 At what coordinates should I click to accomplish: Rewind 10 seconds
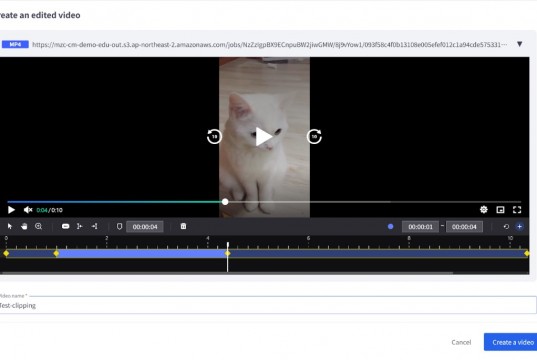(x=214, y=137)
